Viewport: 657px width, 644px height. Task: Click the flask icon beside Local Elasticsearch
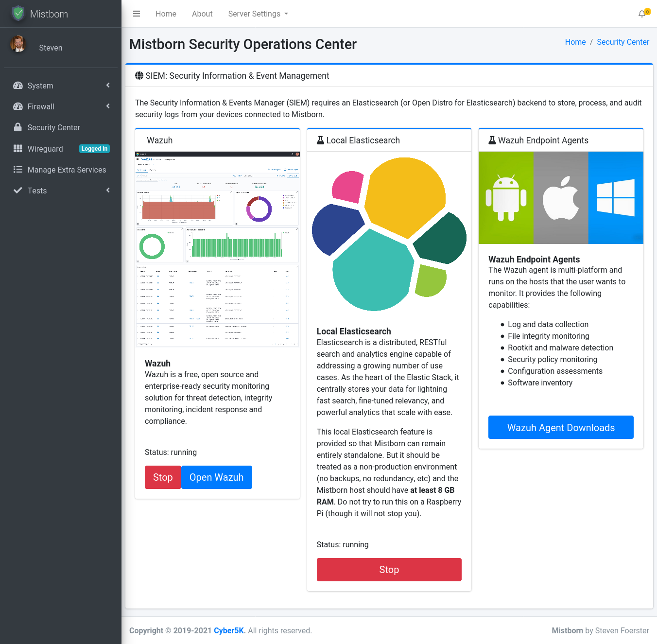(320, 140)
